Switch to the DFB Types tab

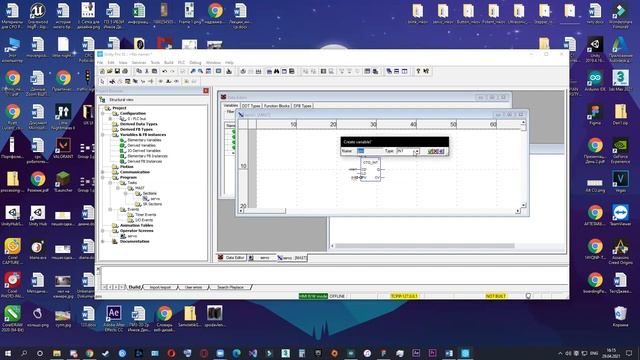(302, 106)
